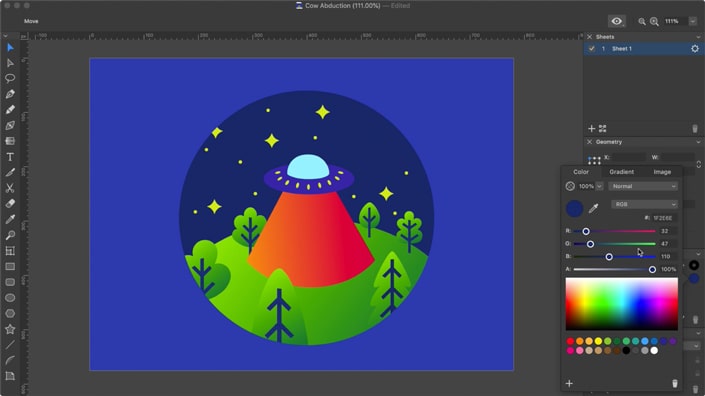705x396 pixels.
Task: Pick the black preset swatch
Action: click(x=626, y=350)
